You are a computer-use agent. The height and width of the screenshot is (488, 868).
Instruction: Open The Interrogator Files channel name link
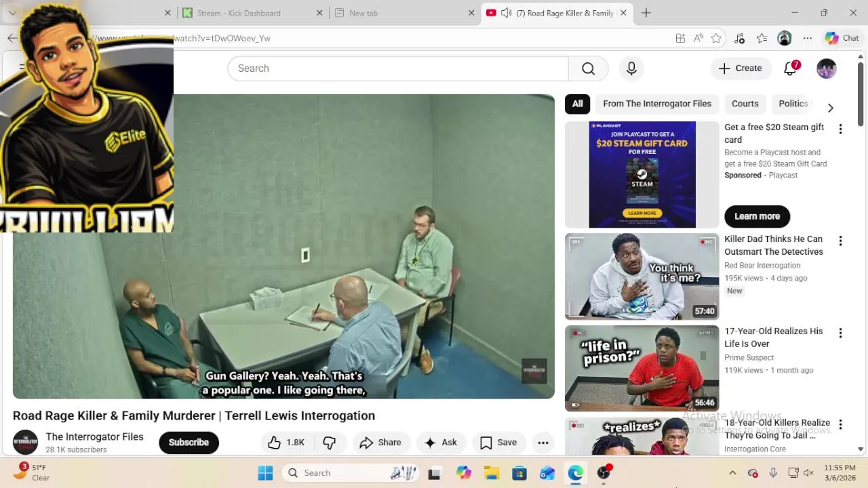94,436
